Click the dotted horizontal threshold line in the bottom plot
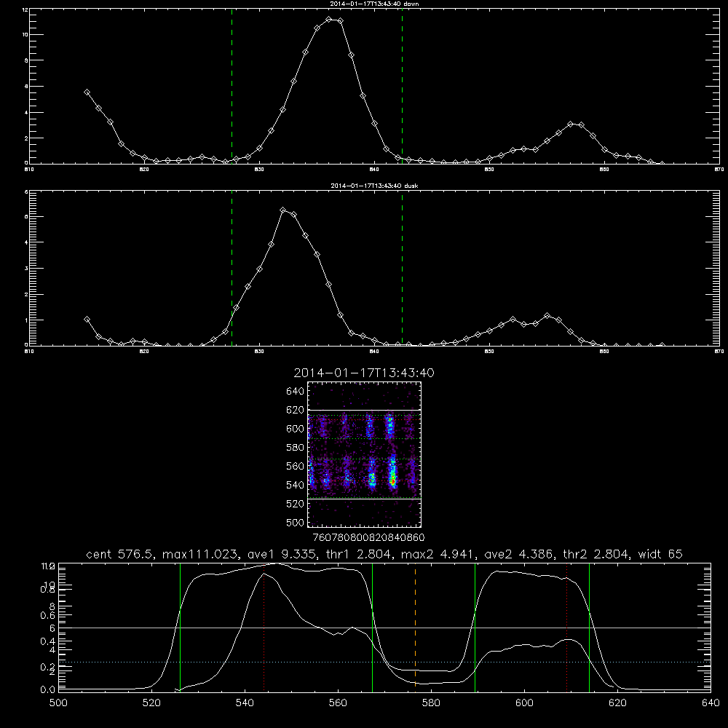This screenshot has height=728, width=728. click(384, 662)
